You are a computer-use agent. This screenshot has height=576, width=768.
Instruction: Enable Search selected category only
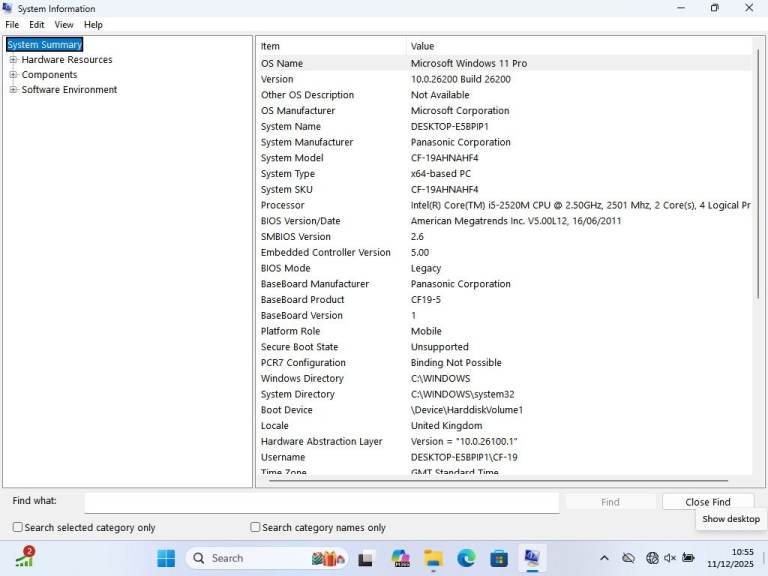tap(18, 527)
